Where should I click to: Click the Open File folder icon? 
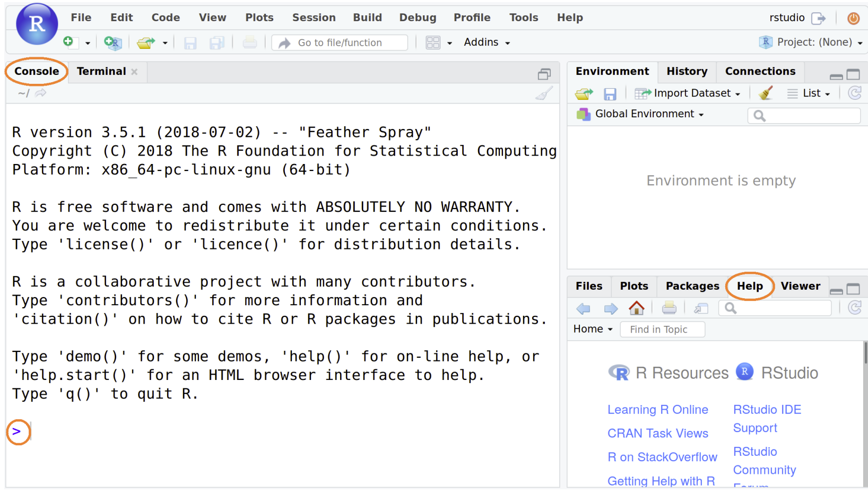point(146,42)
